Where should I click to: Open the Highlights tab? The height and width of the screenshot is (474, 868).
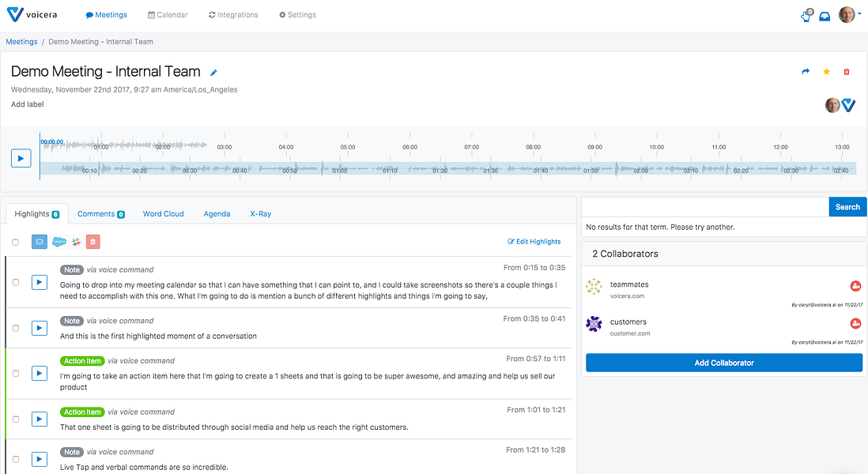coord(37,214)
